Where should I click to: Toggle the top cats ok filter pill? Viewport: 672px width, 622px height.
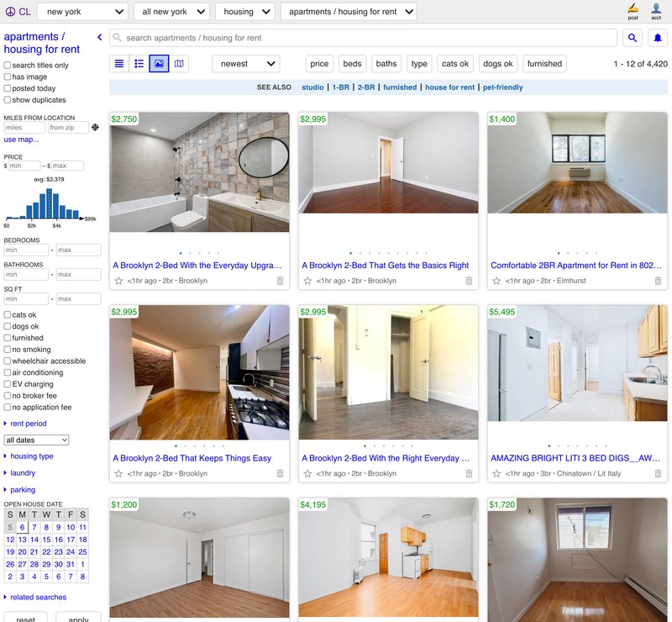click(x=455, y=64)
